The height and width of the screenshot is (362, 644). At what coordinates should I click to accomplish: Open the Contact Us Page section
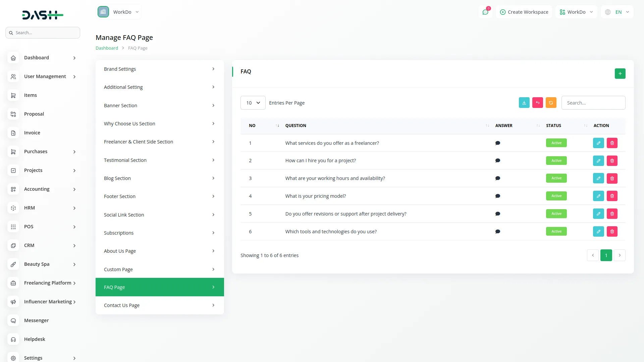coord(159,305)
